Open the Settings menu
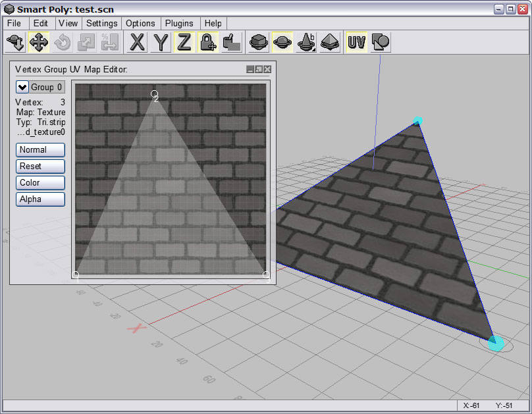This screenshot has height=414, width=532. (101, 23)
